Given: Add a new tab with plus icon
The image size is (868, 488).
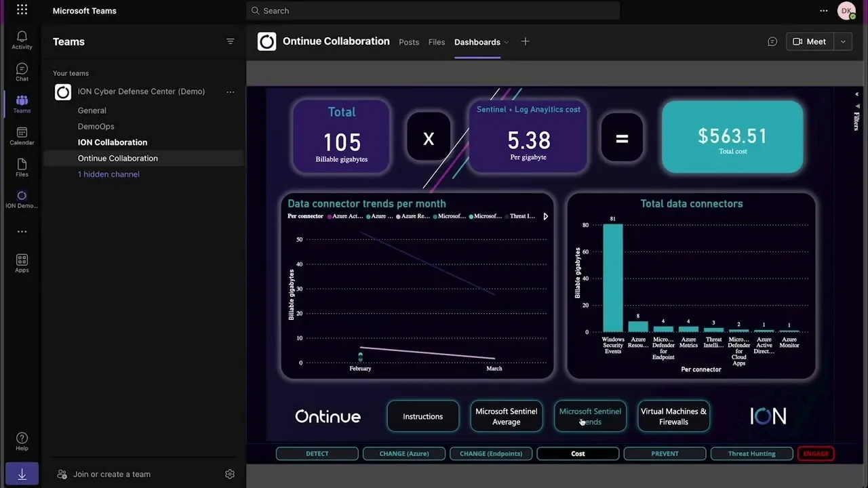Looking at the screenshot, I should click(x=525, y=41).
